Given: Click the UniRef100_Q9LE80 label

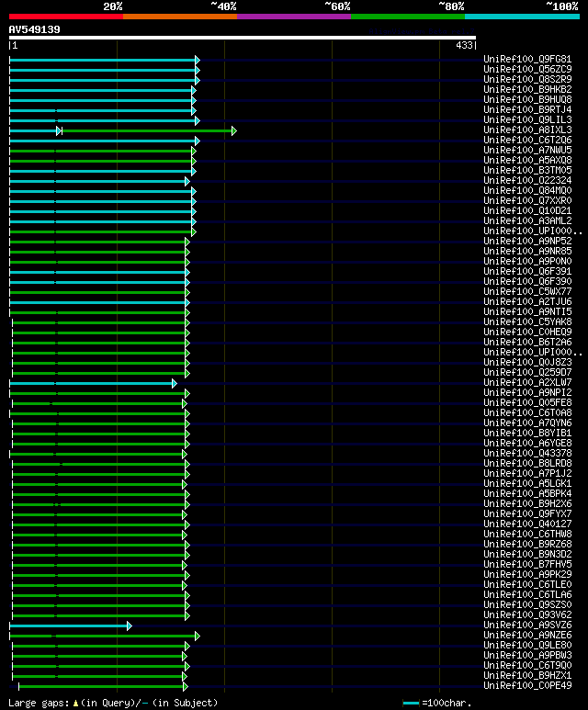Looking at the screenshot, I should coord(527,646).
